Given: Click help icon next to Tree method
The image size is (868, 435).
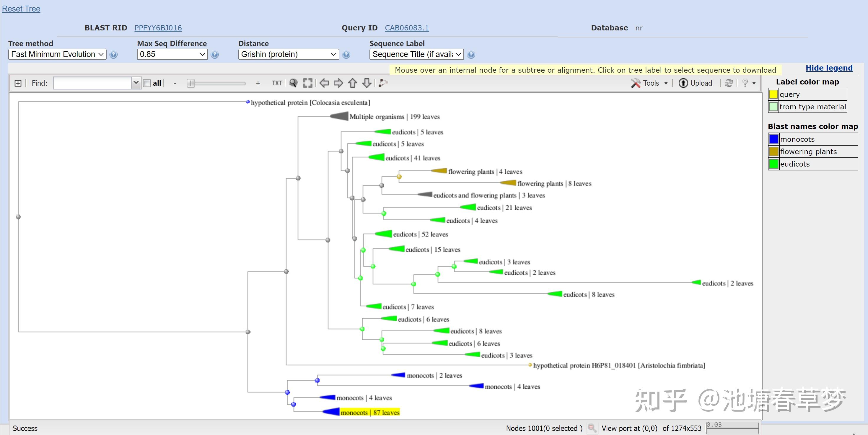Looking at the screenshot, I should tap(113, 55).
